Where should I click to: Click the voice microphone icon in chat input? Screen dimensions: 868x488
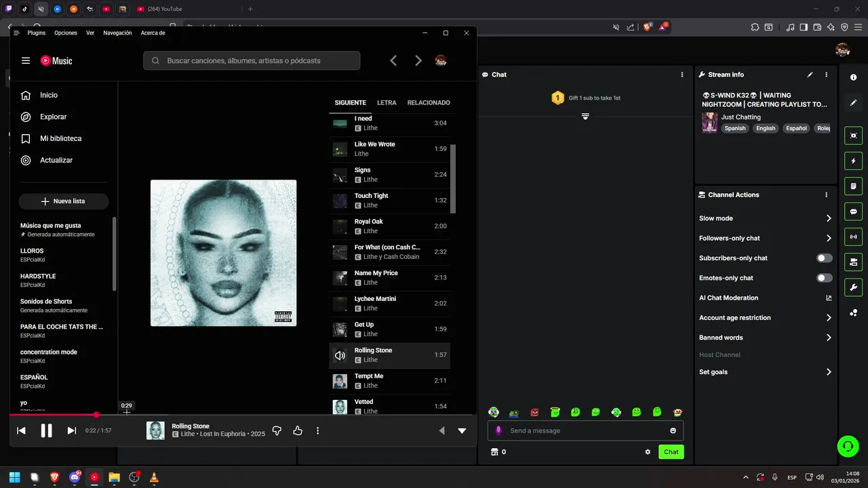[x=498, y=430]
